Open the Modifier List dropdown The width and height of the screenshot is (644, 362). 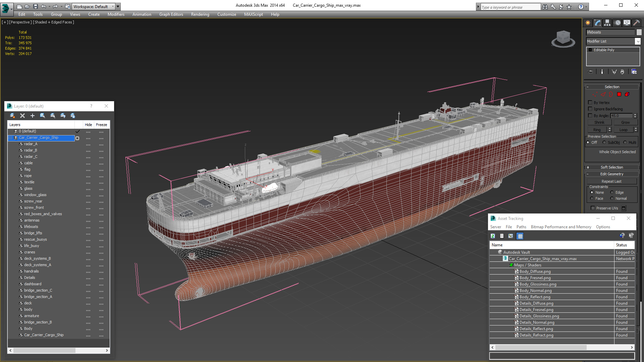point(638,41)
